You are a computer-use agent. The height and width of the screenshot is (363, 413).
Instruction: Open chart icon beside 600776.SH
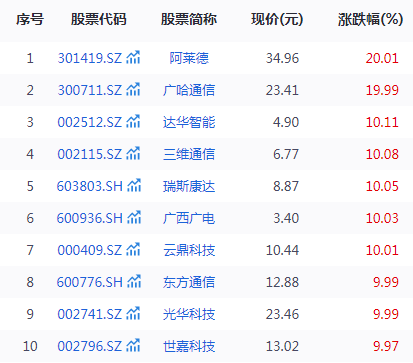tap(134, 281)
